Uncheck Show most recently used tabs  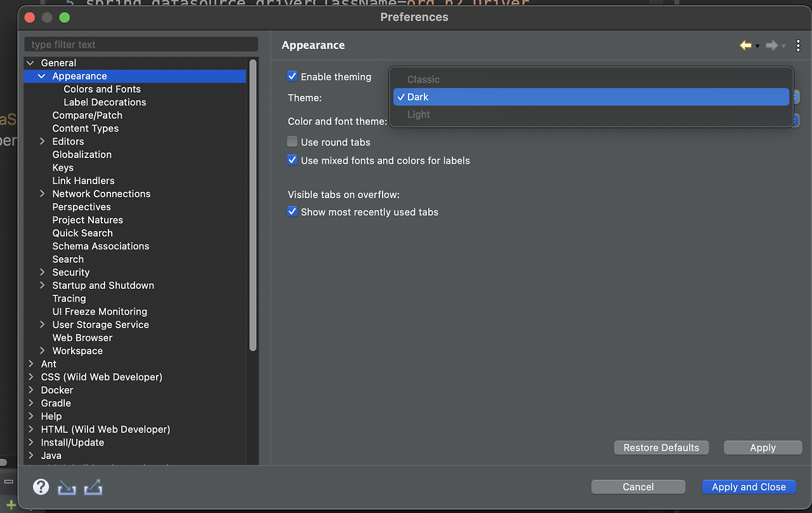click(292, 211)
